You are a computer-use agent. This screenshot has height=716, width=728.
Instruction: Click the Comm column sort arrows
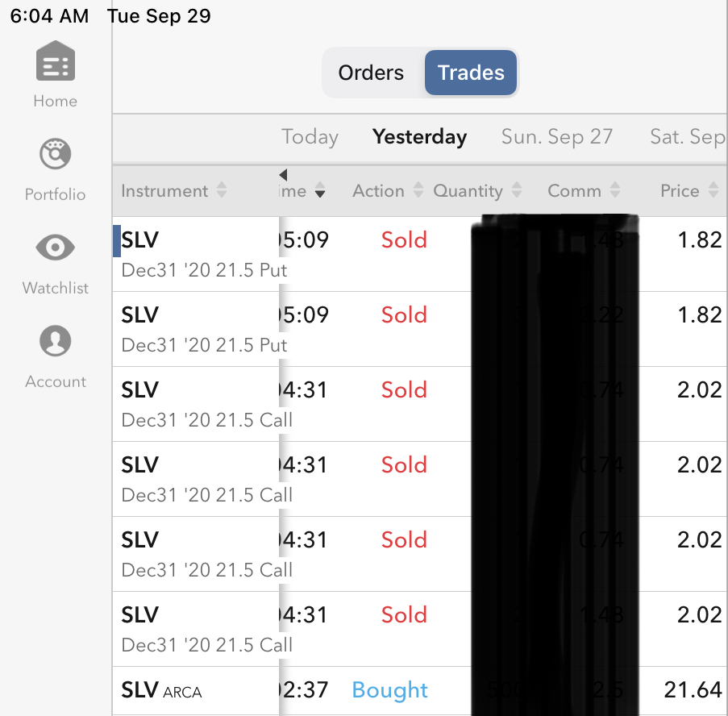pyautogui.click(x=615, y=191)
